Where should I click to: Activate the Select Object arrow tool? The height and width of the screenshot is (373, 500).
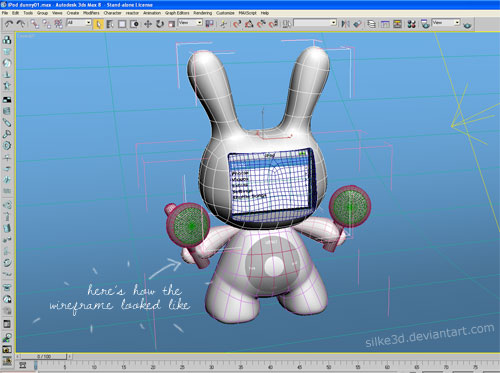(98, 24)
